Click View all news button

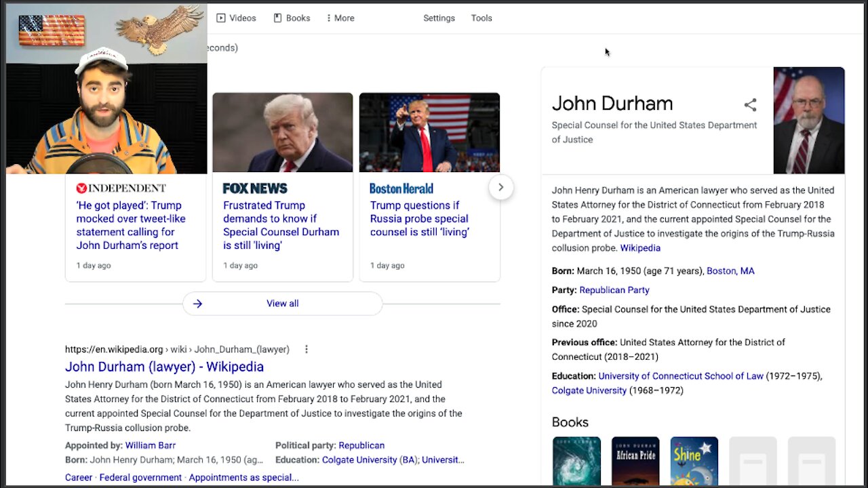point(282,304)
